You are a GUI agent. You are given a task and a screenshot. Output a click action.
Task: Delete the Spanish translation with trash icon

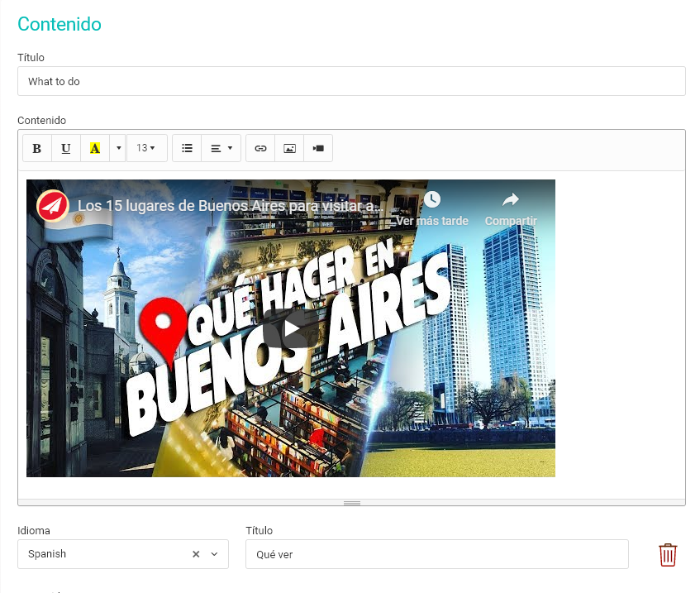pos(668,555)
